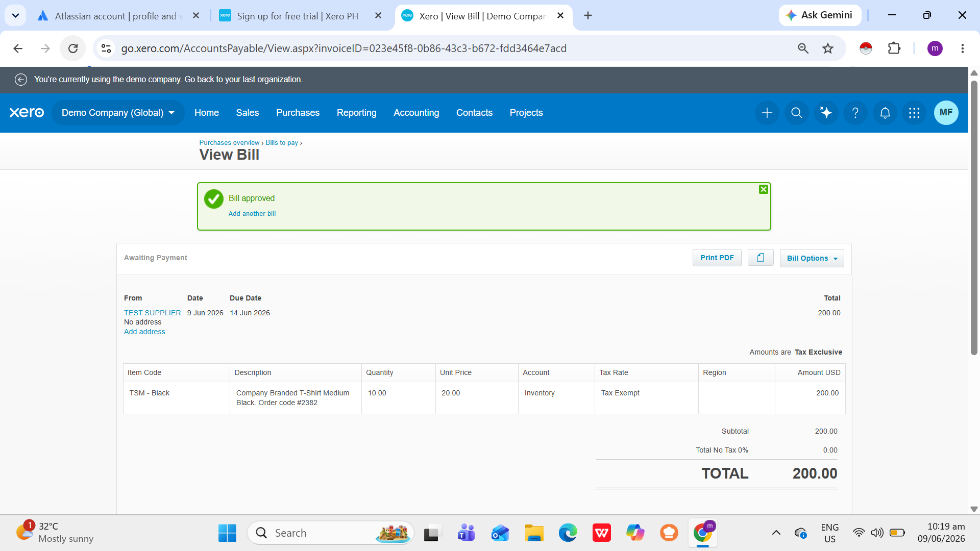Open the Contacts menu
The image size is (980, 551).
[x=475, y=113]
